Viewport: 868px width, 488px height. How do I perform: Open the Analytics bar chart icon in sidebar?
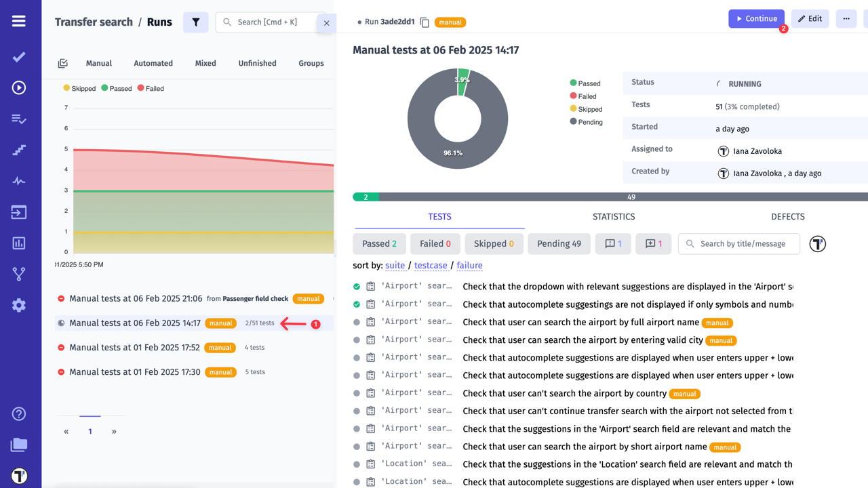point(19,243)
